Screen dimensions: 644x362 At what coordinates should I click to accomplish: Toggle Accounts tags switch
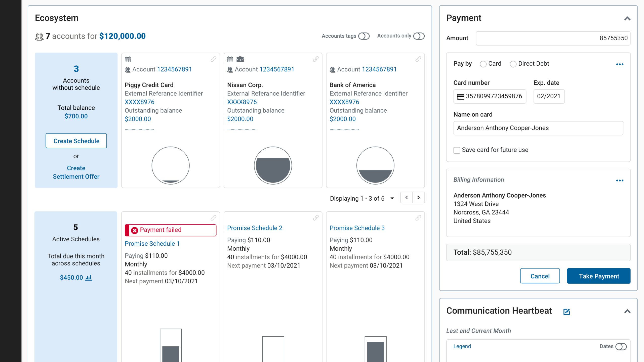[x=364, y=36]
